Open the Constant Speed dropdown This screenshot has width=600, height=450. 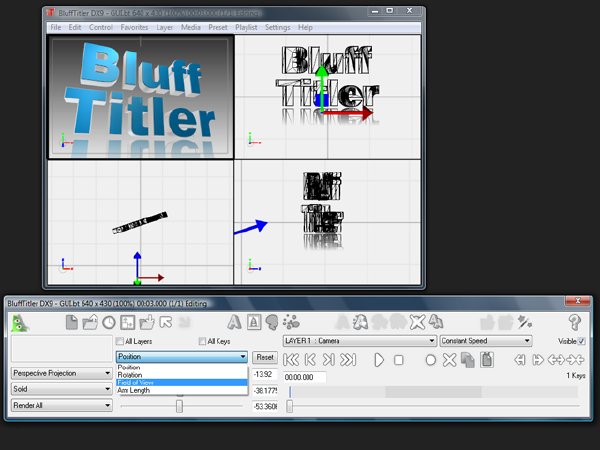tap(486, 341)
